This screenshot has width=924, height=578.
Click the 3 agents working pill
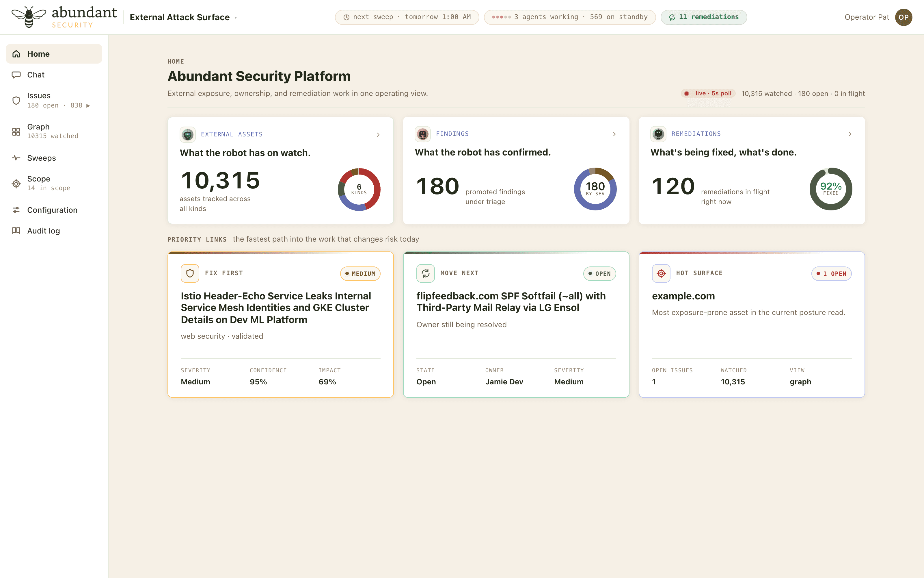coord(570,17)
